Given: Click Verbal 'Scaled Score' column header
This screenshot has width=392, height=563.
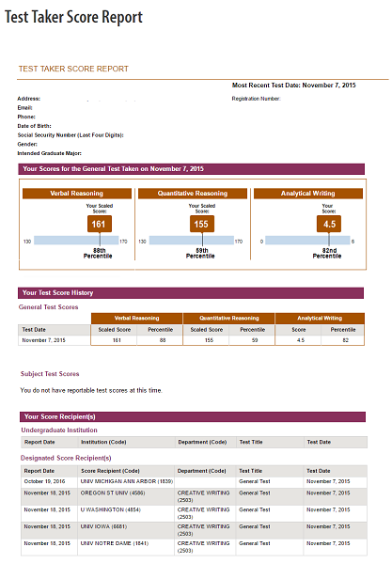Looking at the screenshot, I should click(115, 330).
